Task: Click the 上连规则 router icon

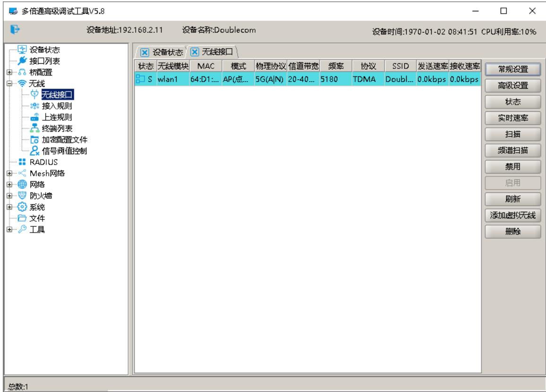Action: coord(34,117)
